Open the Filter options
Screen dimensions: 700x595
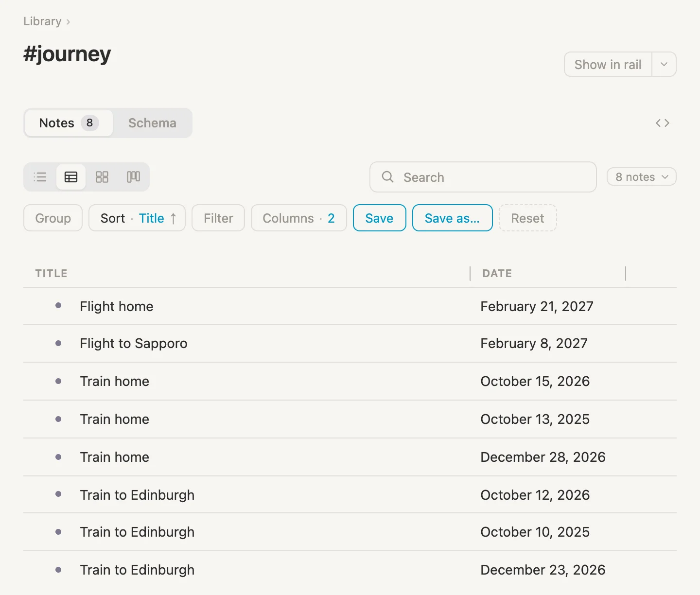click(218, 218)
